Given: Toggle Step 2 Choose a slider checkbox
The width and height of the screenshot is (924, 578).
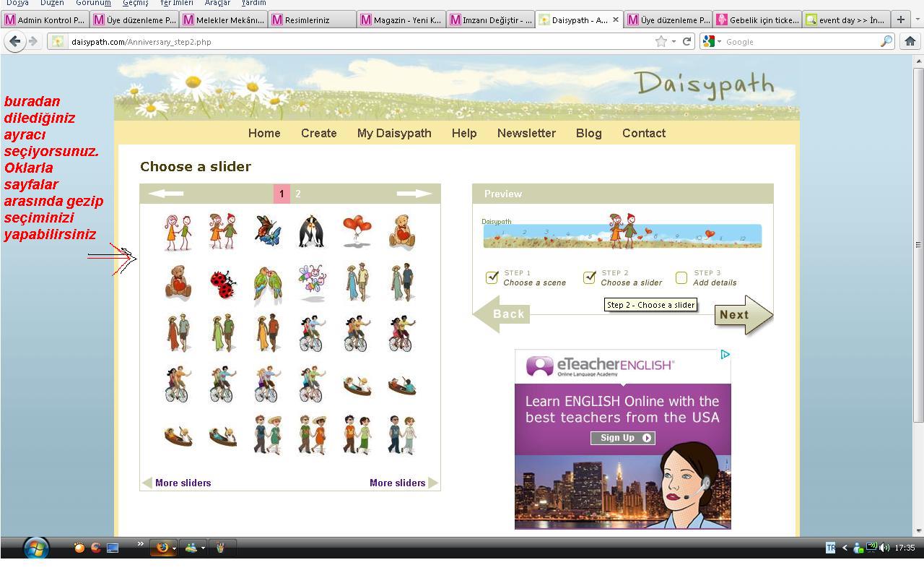Looking at the screenshot, I should [x=590, y=277].
